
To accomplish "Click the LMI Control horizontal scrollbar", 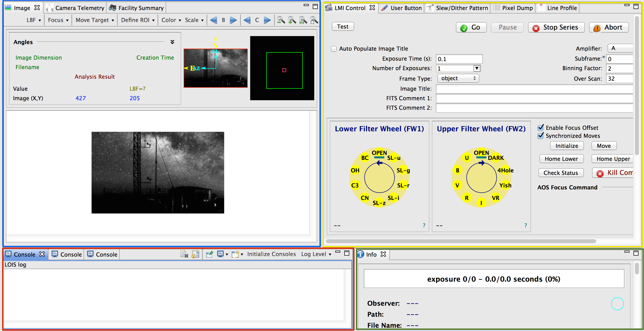I will coord(461,241).
